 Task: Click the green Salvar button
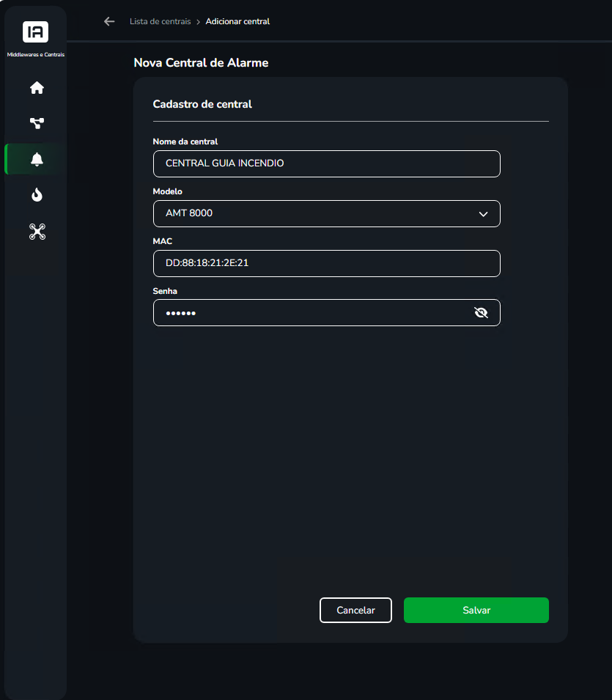click(x=476, y=610)
